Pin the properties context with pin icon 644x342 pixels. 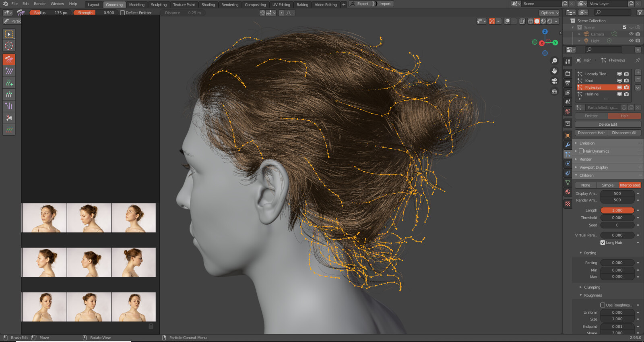(638, 60)
